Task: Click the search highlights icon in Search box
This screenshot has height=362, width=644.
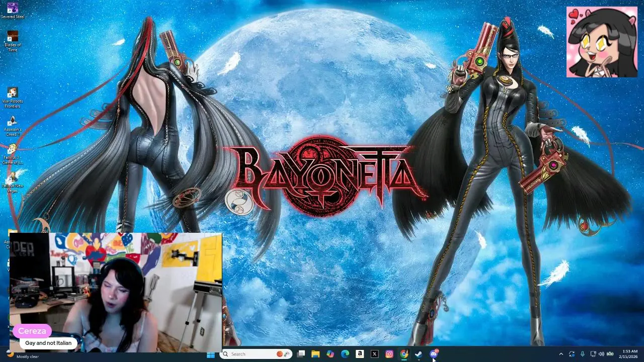Action: point(283,354)
